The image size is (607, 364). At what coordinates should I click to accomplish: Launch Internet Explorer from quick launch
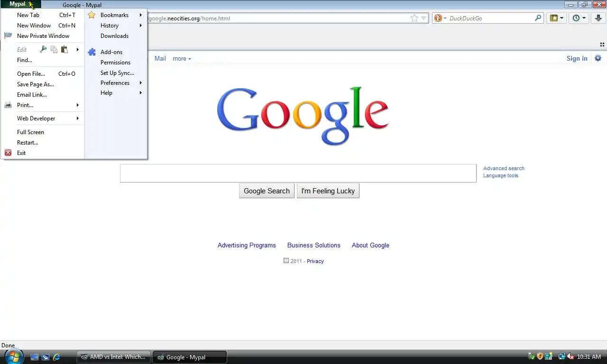pyautogui.click(x=56, y=357)
